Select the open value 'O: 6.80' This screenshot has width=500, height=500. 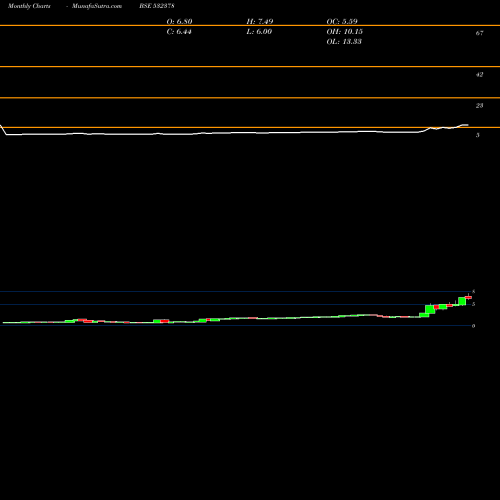(179, 21)
